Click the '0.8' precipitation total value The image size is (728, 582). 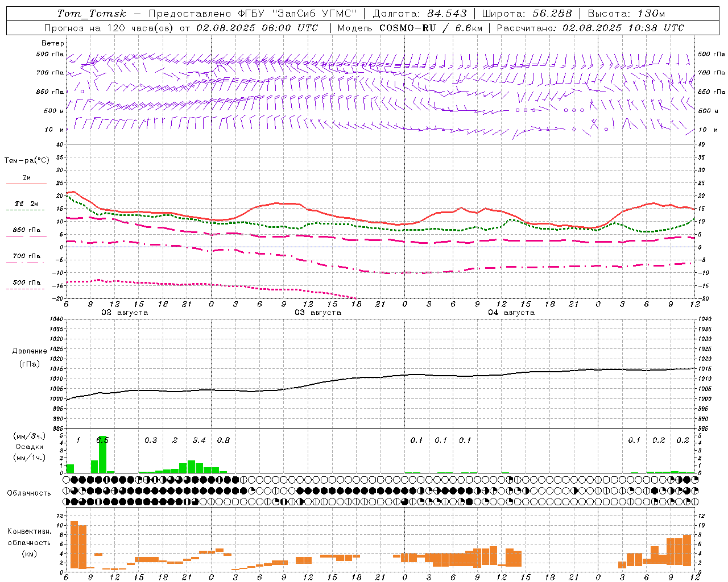tap(224, 440)
